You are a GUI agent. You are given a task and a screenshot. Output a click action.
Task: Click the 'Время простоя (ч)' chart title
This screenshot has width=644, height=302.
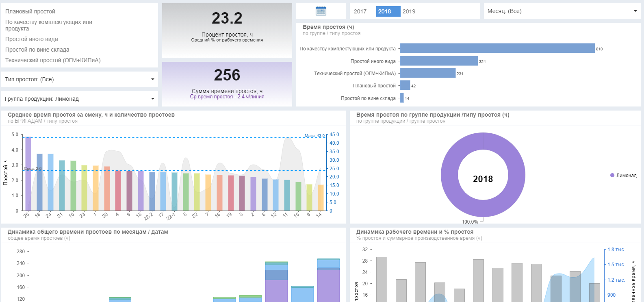click(x=328, y=27)
